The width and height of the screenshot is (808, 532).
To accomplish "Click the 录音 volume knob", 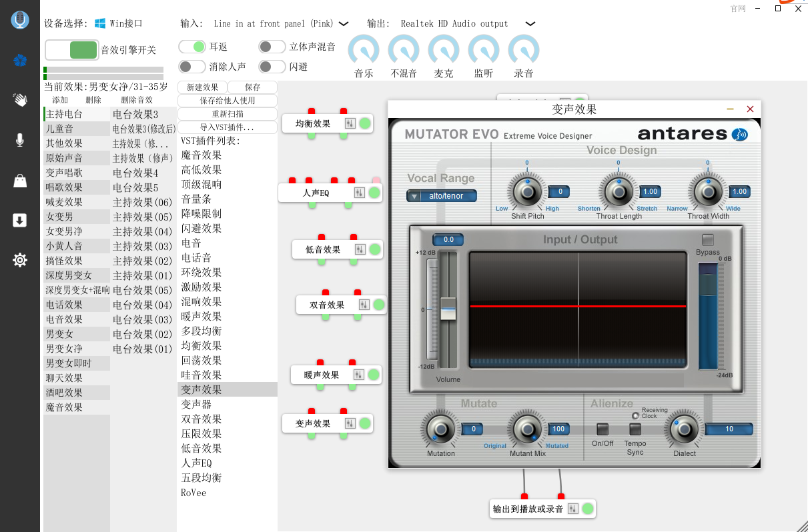I will point(524,50).
